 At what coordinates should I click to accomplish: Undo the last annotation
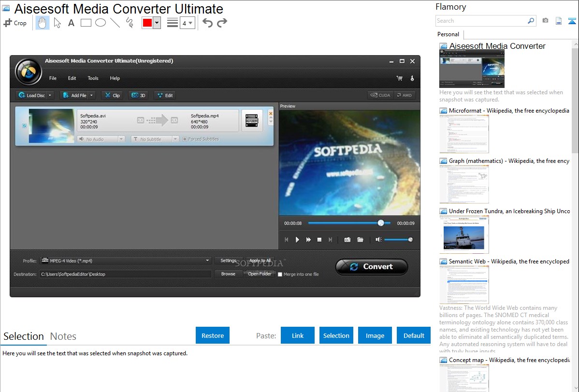click(207, 23)
